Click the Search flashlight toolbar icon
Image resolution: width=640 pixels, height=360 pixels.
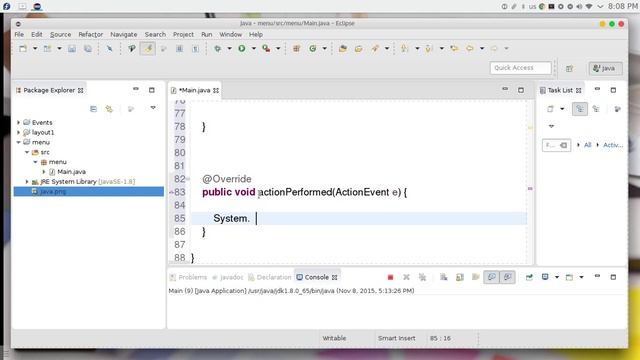[375, 49]
